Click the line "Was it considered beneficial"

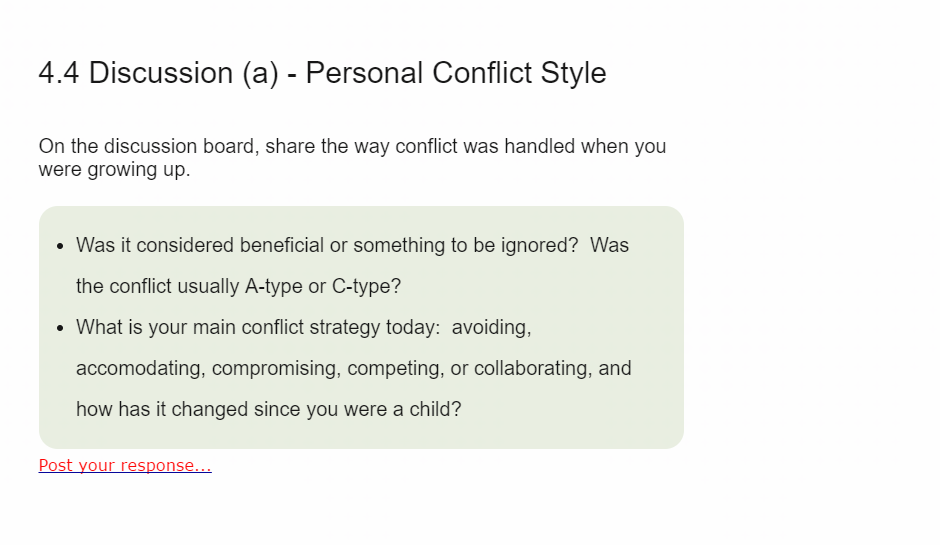point(352,245)
